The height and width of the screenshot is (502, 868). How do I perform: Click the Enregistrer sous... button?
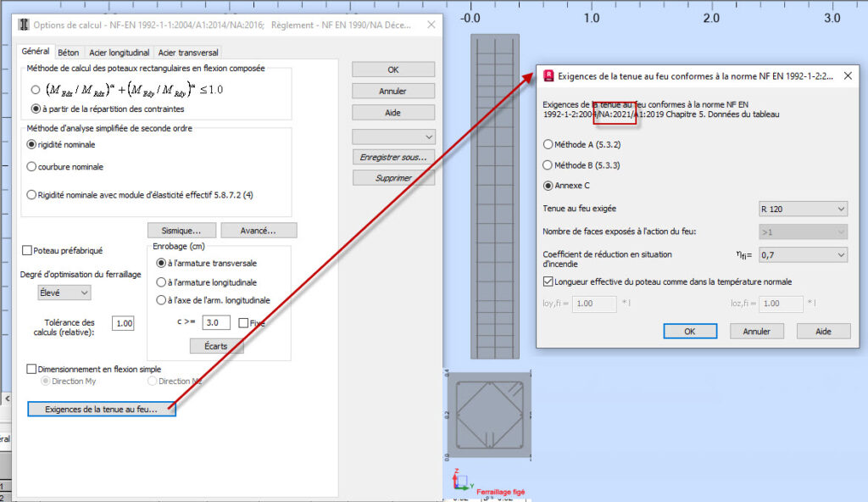(393, 157)
